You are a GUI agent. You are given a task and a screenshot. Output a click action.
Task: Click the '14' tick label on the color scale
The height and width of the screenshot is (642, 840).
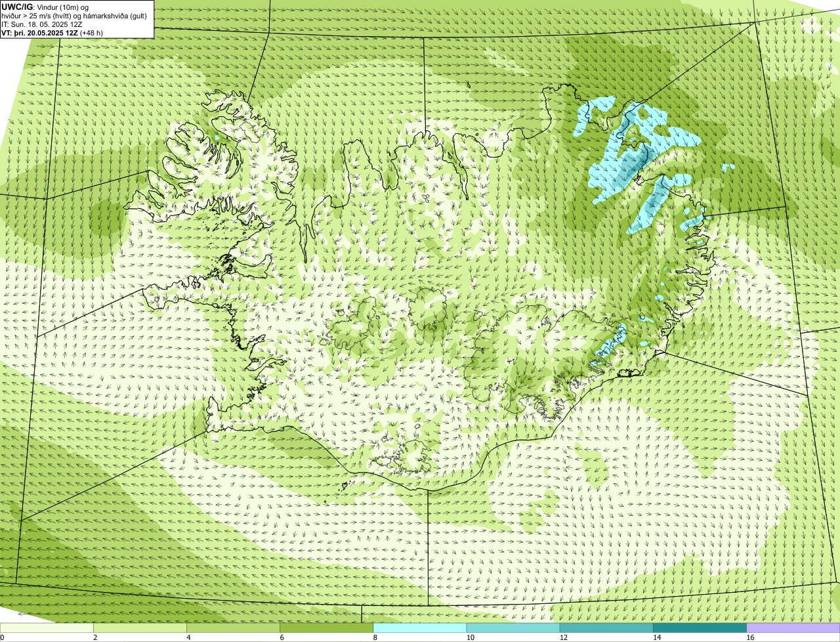point(657,637)
